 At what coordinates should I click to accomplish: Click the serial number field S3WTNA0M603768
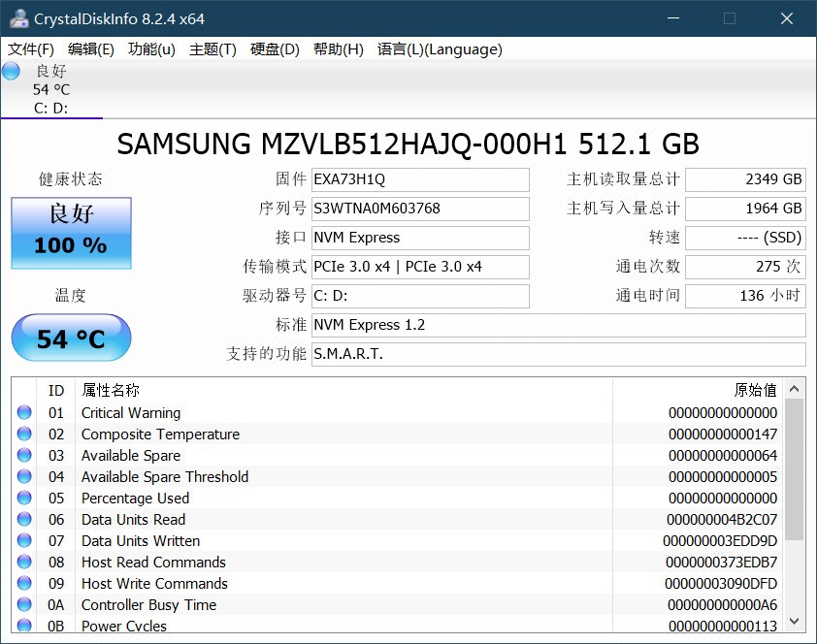point(420,209)
